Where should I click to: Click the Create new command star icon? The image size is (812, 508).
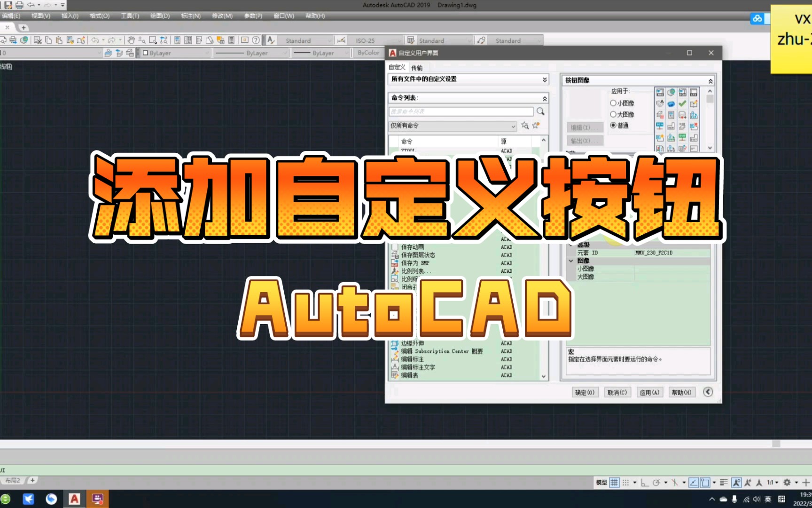(536, 126)
